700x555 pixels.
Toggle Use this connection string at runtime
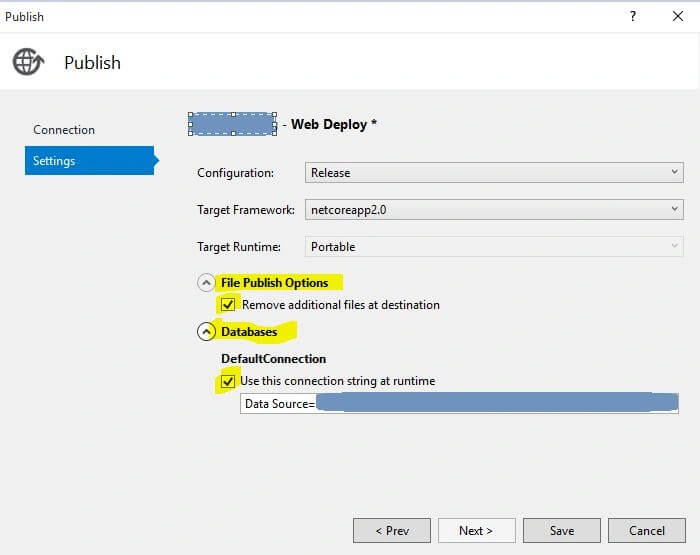coord(228,381)
